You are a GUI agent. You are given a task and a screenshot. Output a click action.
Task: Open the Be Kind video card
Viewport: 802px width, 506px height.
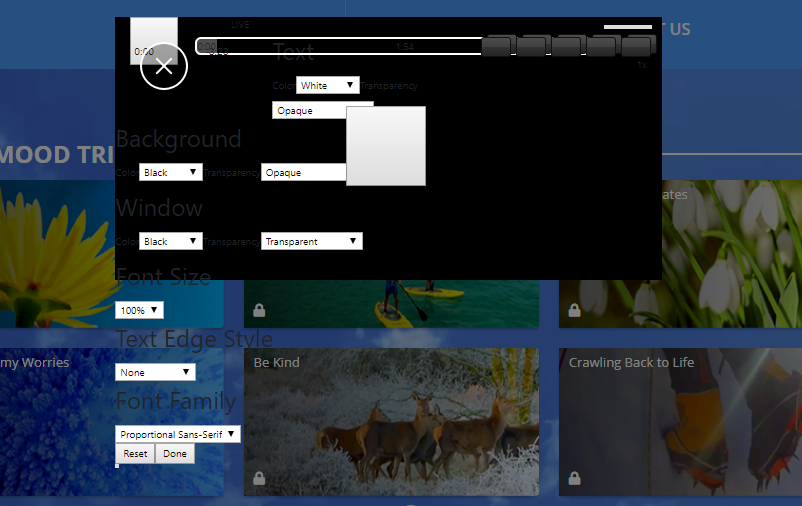(x=391, y=422)
